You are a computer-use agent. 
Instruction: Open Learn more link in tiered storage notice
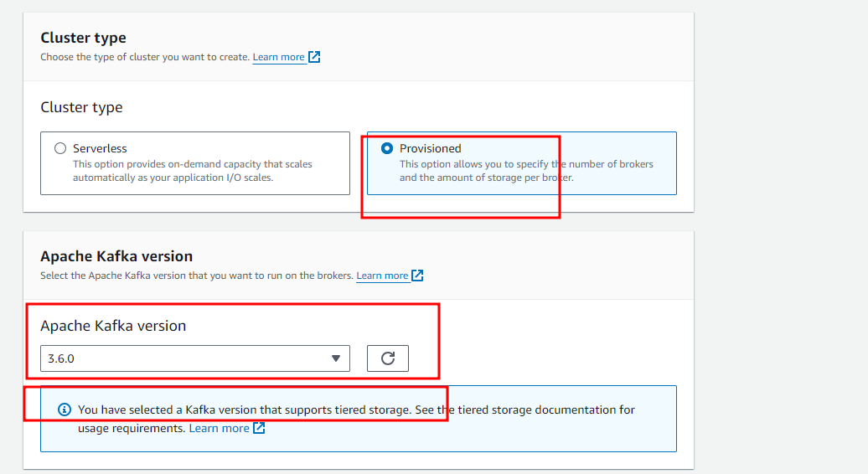click(220, 428)
